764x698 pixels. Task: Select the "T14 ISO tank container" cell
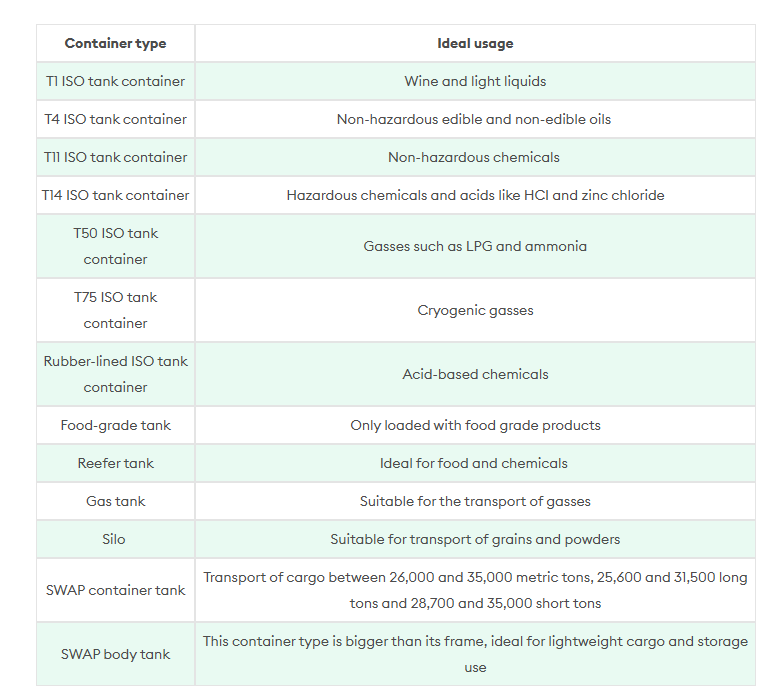pyautogui.click(x=115, y=195)
